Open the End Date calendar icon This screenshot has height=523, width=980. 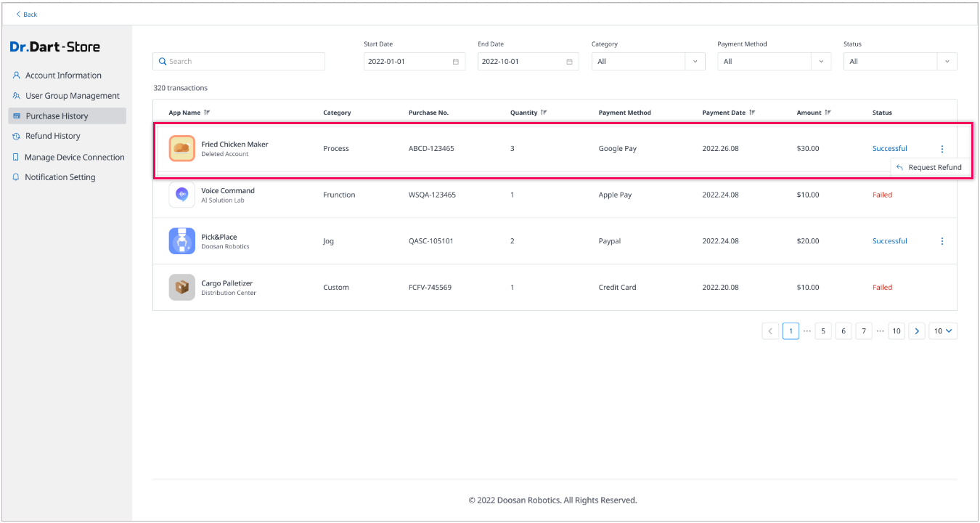pos(570,62)
